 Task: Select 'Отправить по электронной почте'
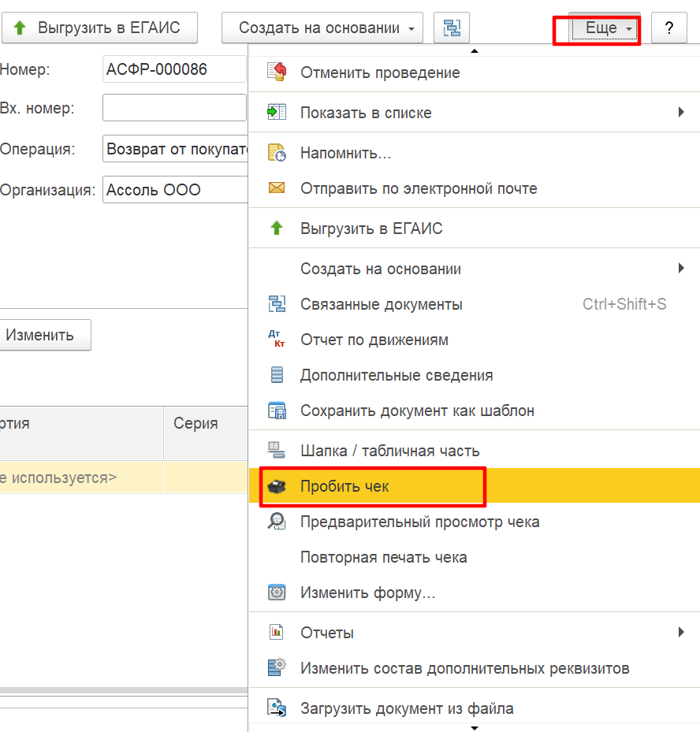475,188
